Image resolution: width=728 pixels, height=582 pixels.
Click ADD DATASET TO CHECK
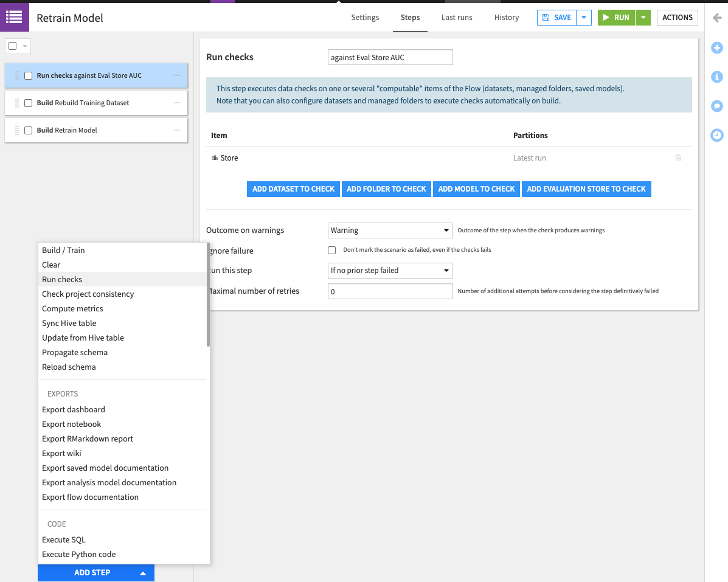coord(293,189)
